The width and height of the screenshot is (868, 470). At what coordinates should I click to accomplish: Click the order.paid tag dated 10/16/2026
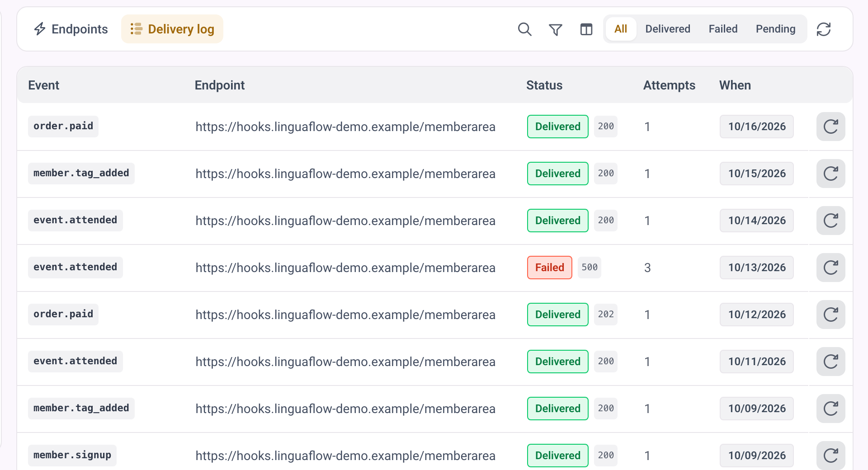[x=63, y=126]
